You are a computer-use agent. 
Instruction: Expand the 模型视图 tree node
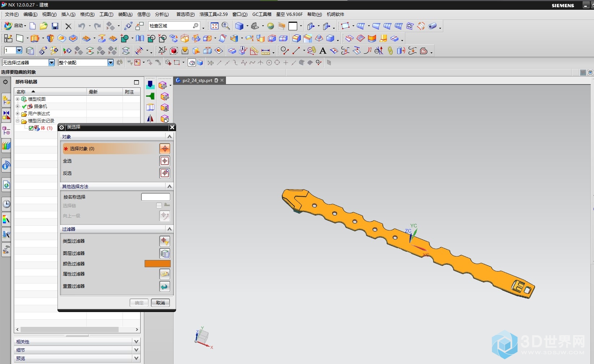(17, 99)
